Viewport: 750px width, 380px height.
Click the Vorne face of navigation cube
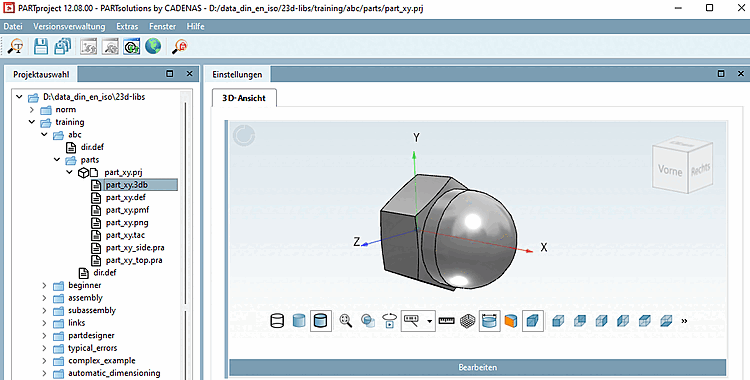670,170
